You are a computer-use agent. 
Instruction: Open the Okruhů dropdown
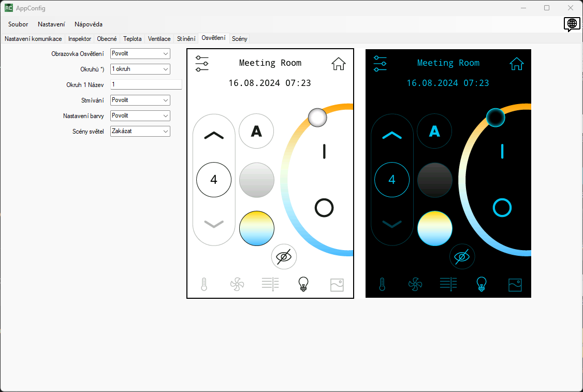click(x=140, y=69)
